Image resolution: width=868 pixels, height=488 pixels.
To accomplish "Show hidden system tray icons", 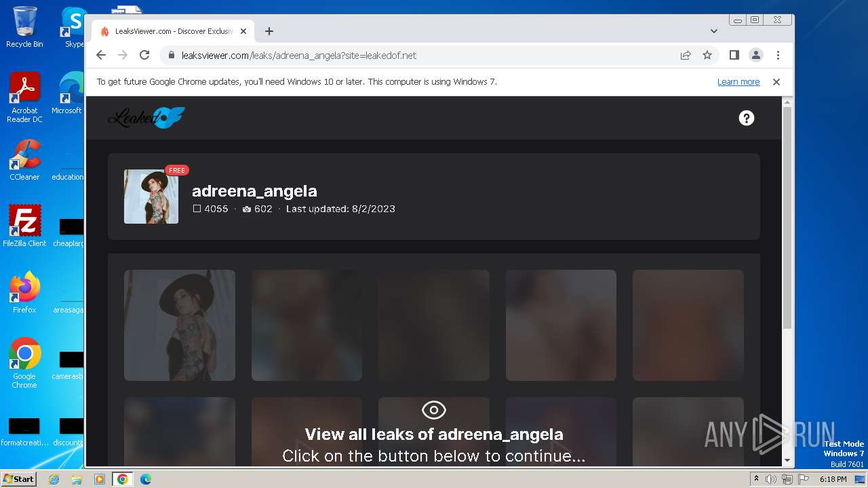I will [756, 479].
